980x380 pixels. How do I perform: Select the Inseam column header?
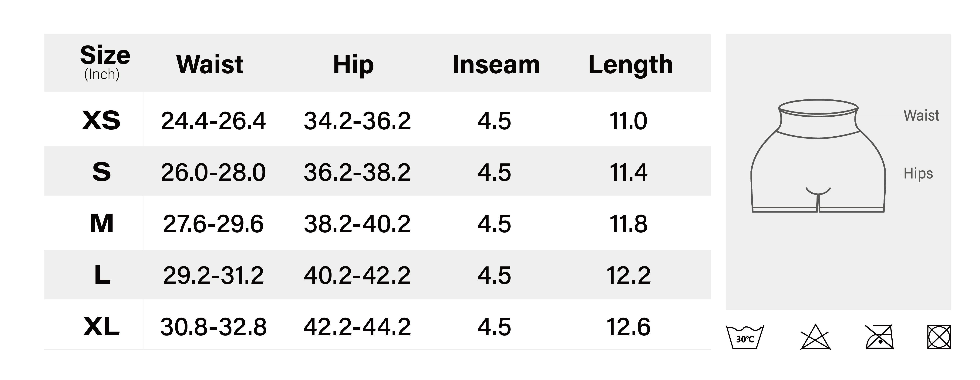pyautogui.click(x=496, y=64)
